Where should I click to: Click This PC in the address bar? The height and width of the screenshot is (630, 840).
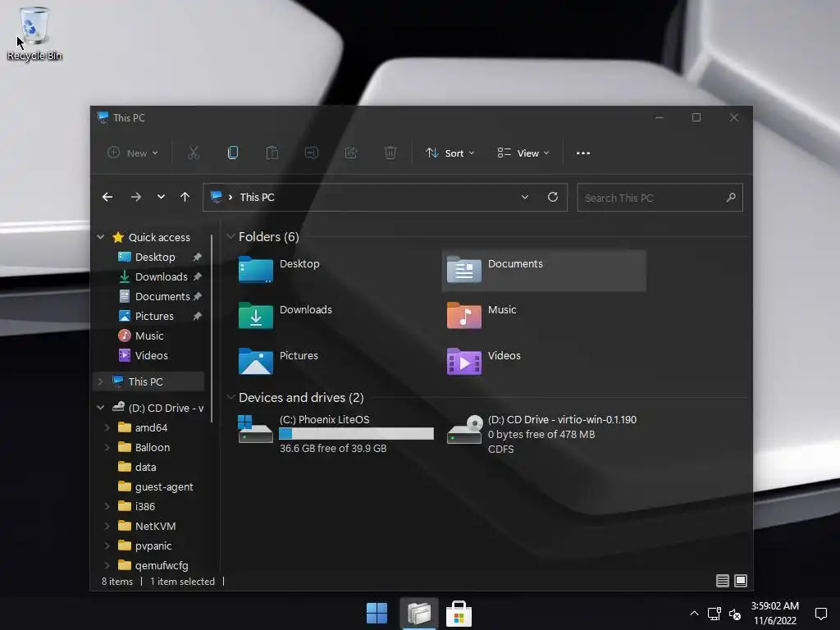[257, 197]
